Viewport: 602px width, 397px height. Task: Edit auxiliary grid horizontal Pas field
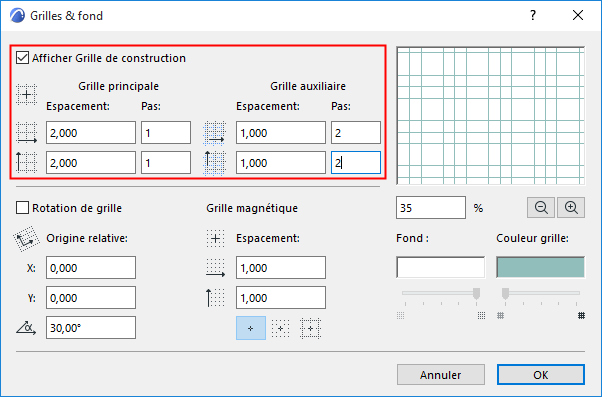(x=356, y=133)
